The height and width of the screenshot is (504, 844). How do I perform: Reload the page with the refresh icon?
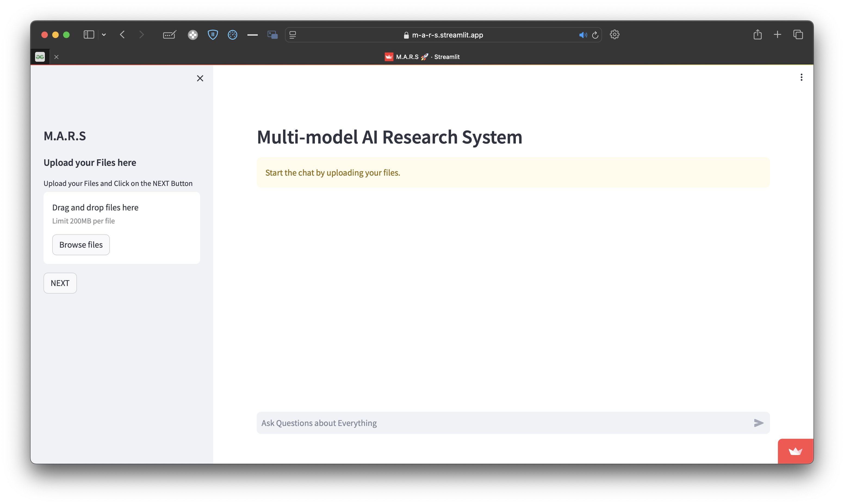click(x=595, y=35)
